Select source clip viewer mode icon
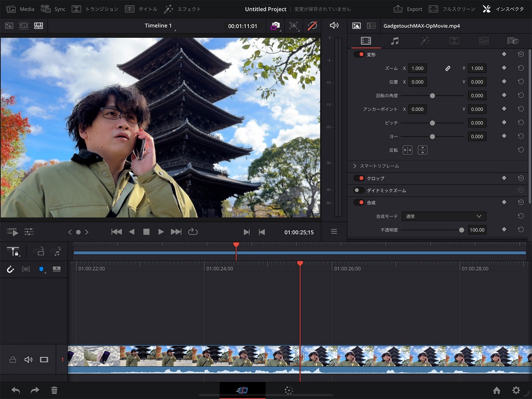 tap(9, 26)
